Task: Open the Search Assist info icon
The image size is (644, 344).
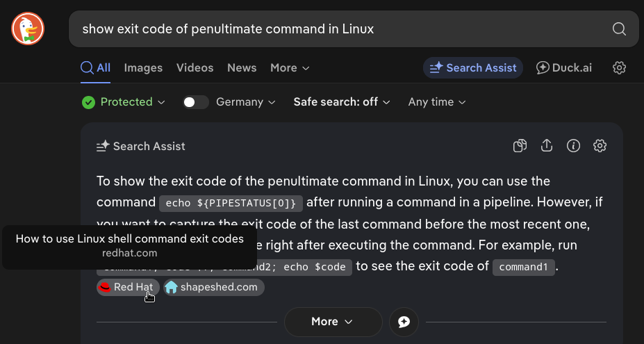Action: (x=573, y=146)
